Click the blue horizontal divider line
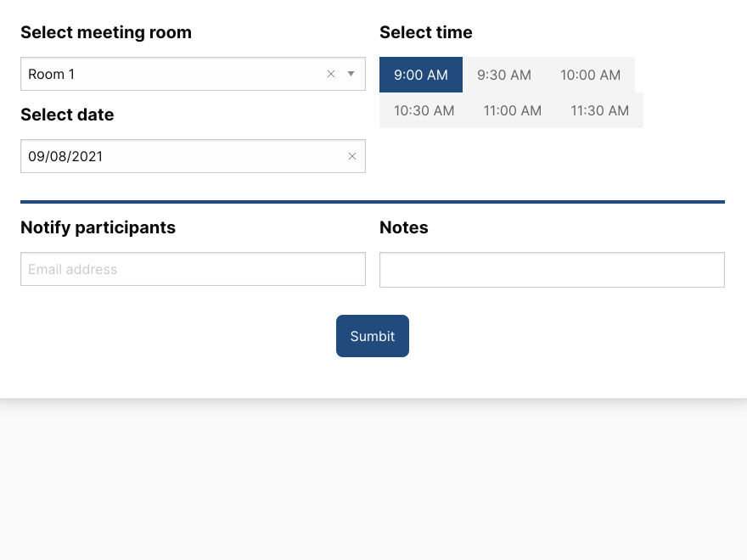747x560 pixels. [373, 202]
